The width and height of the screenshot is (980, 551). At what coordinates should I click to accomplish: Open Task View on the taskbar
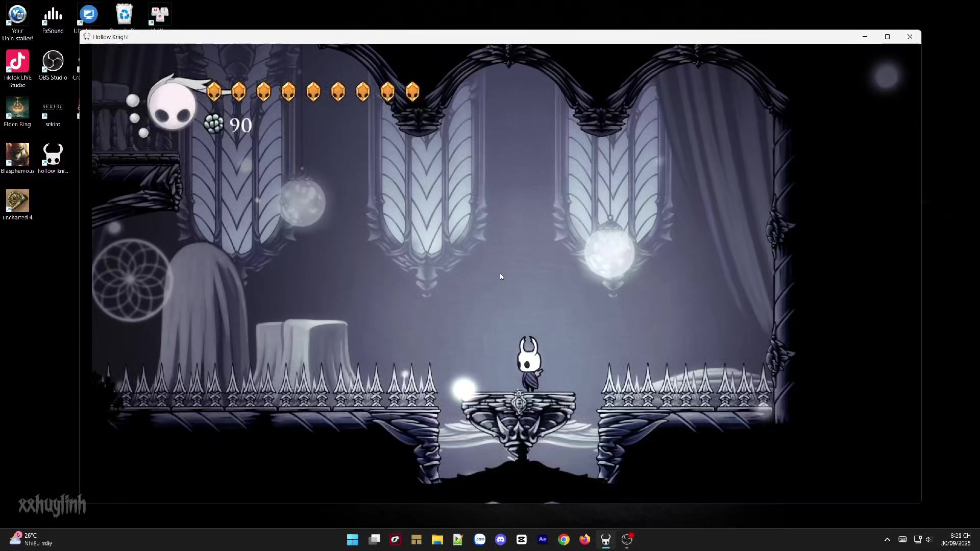point(374,540)
